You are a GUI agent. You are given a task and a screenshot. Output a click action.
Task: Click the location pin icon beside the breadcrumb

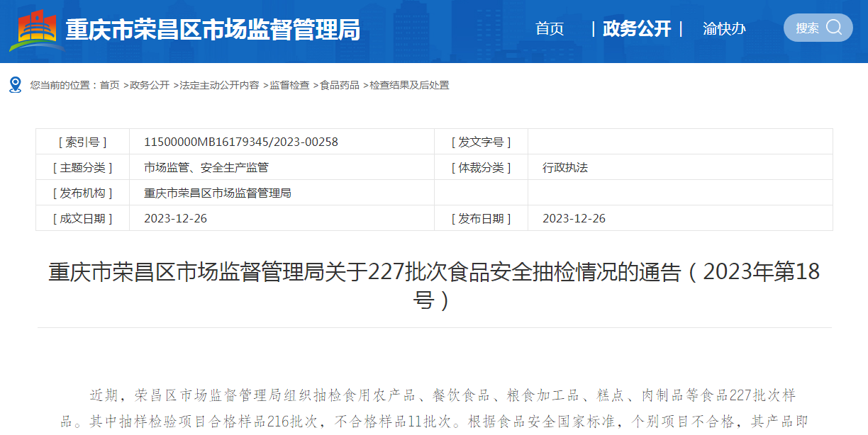(15, 85)
